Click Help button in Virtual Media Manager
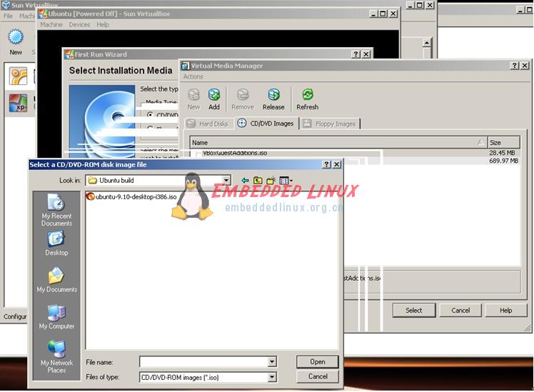The height and width of the screenshot is (392, 534). (x=505, y=311)
